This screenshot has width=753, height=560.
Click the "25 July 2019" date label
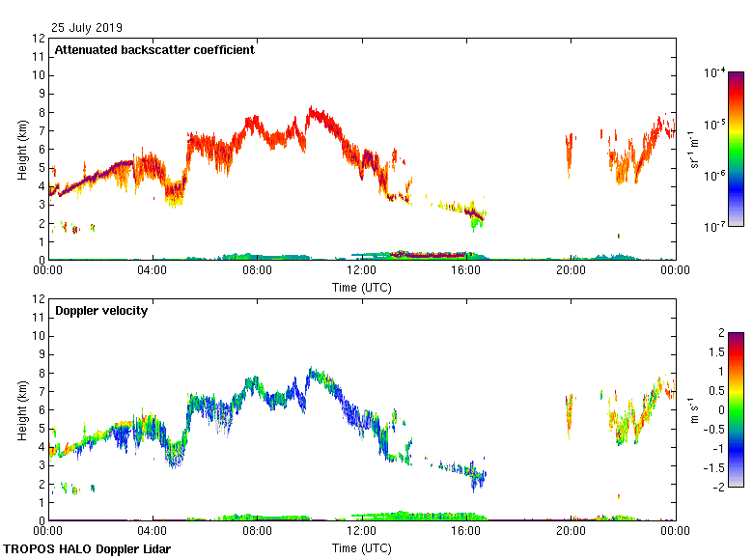click(x=87, y=28)
